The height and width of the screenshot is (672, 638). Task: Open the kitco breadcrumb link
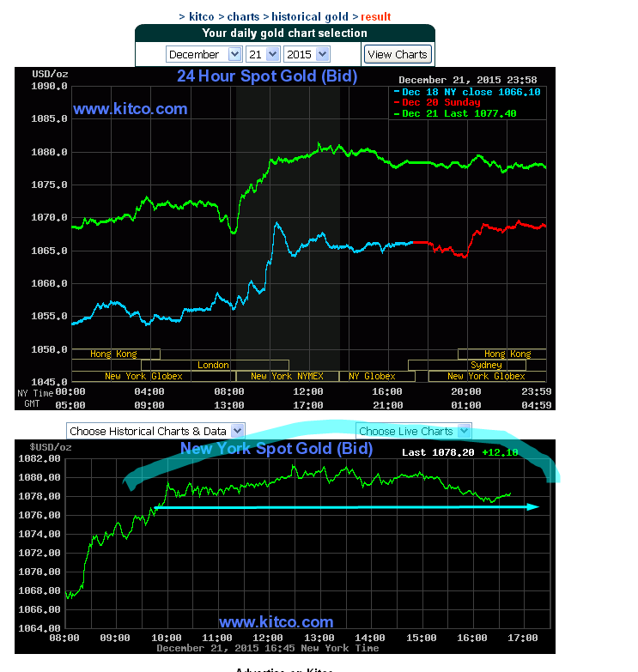(202, 16)
